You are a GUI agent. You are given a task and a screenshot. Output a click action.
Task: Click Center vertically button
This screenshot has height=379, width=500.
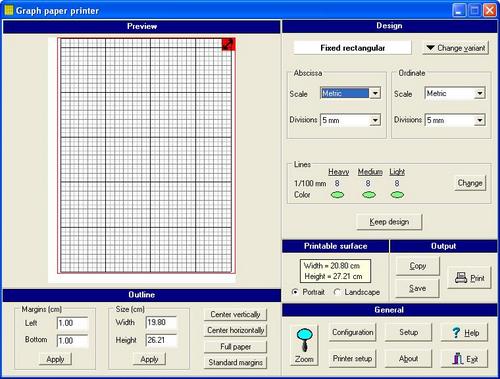(x=235, y=314)
